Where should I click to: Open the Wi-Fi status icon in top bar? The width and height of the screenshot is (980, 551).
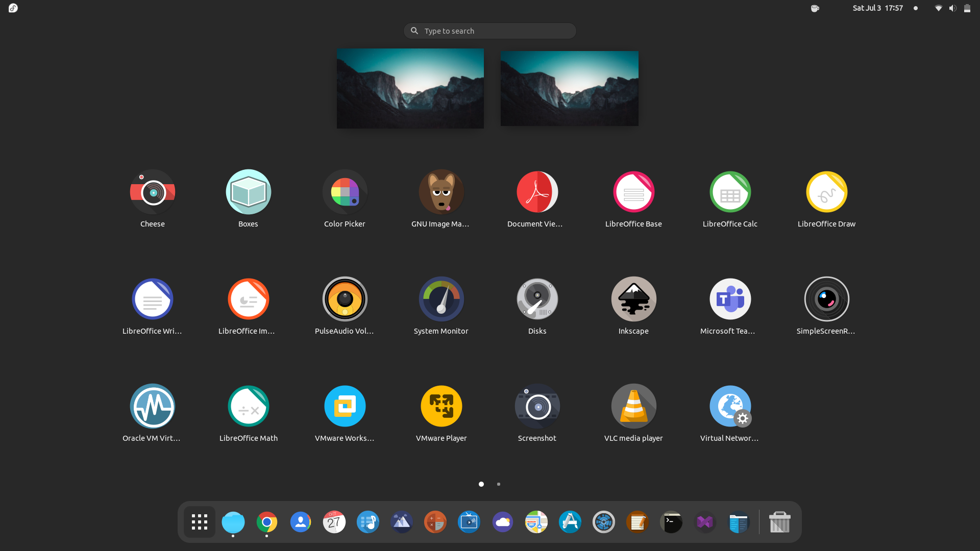938,8
